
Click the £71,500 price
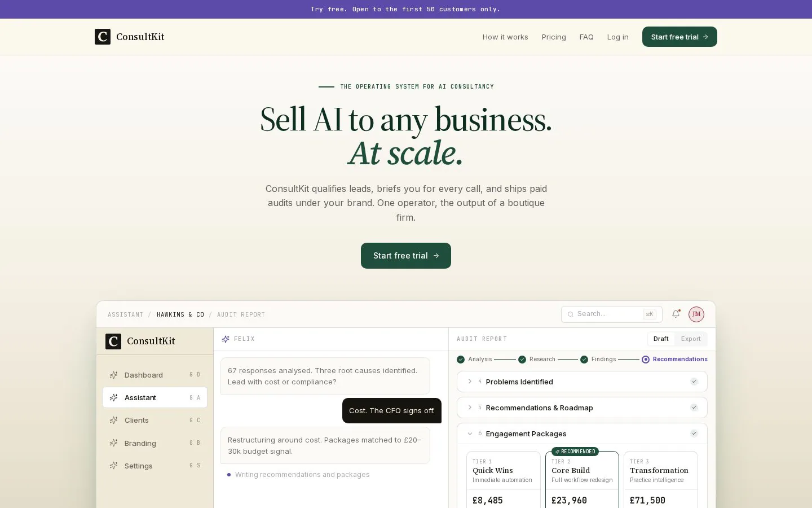647,500
